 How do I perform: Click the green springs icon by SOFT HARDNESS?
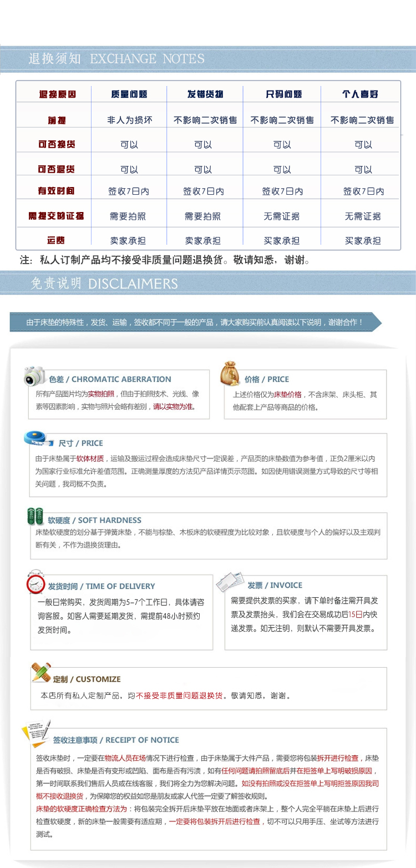point(35,517)
